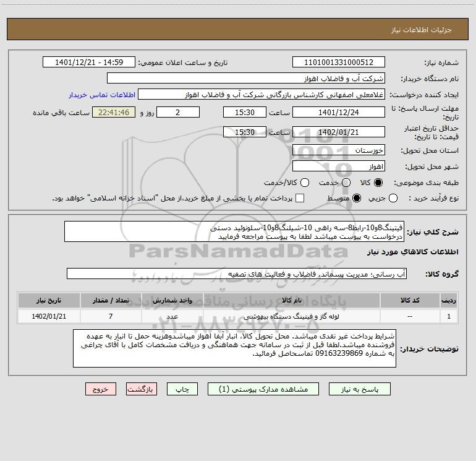Open the اطلاعات تماس خریدار link

(x=102, y=95)
